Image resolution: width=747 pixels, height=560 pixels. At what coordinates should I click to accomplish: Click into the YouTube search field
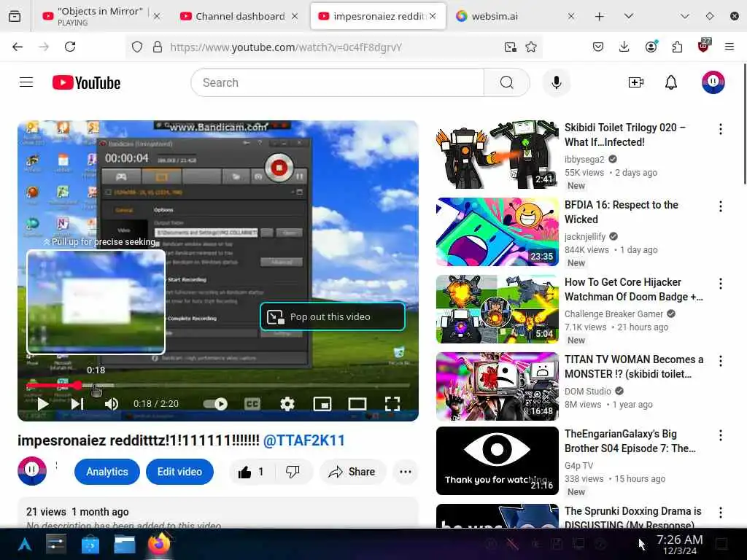(337, 82)
